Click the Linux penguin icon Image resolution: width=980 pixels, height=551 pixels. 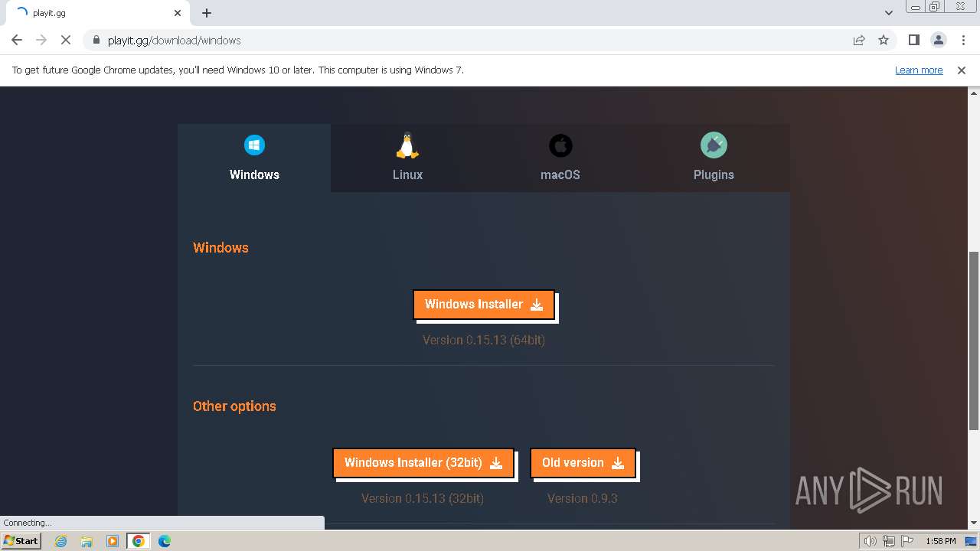pos(407,145)
